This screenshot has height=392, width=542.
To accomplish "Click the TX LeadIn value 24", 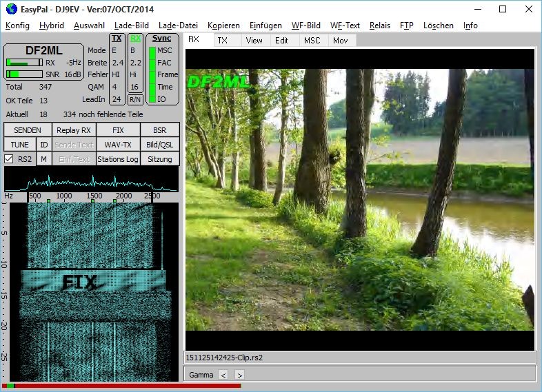I will pos(117,99).
